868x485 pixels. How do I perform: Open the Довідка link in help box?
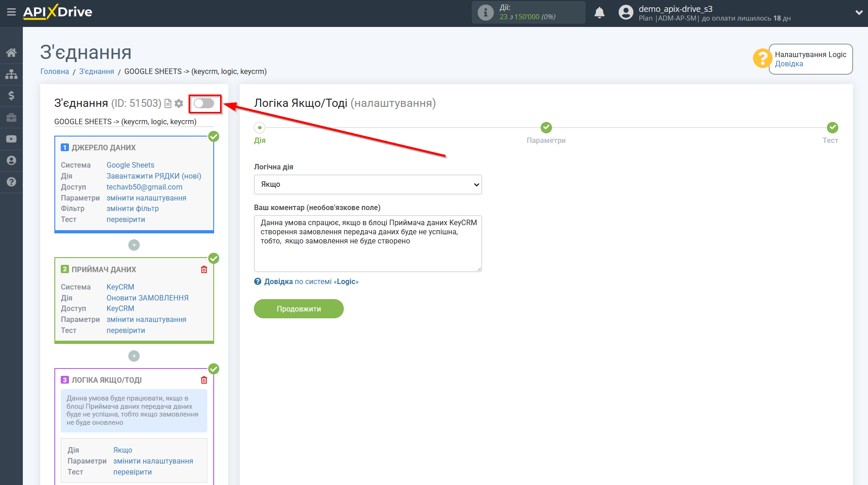pos(789,64)
